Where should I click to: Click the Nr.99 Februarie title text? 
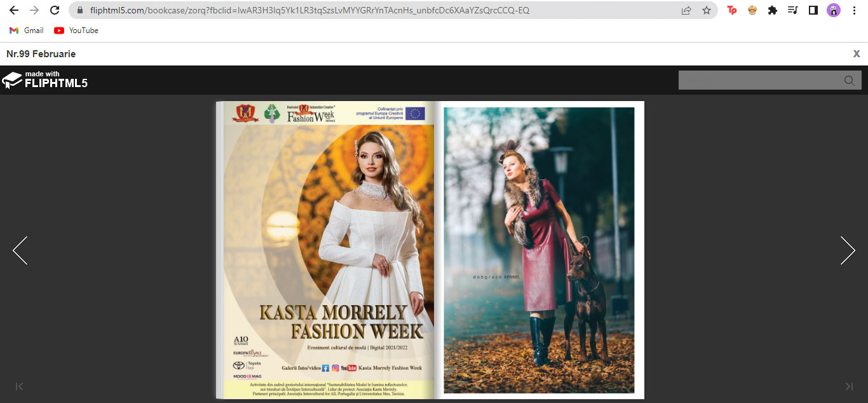41,54
